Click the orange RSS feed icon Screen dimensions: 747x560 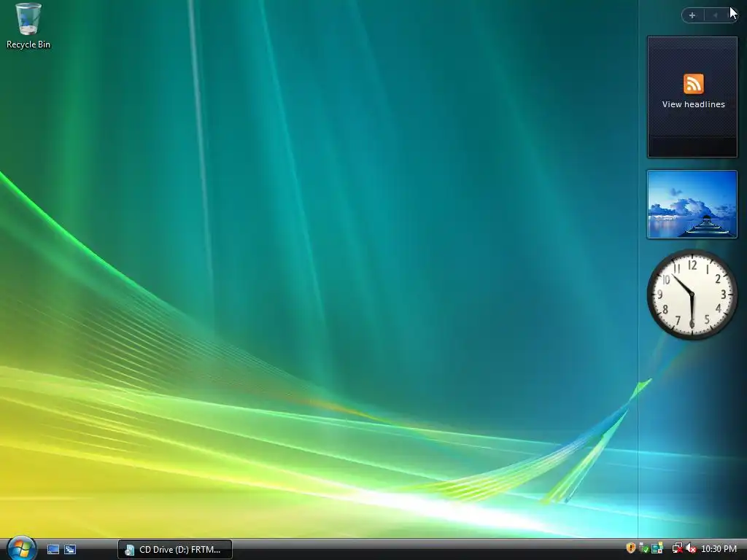tap(693, 84)
